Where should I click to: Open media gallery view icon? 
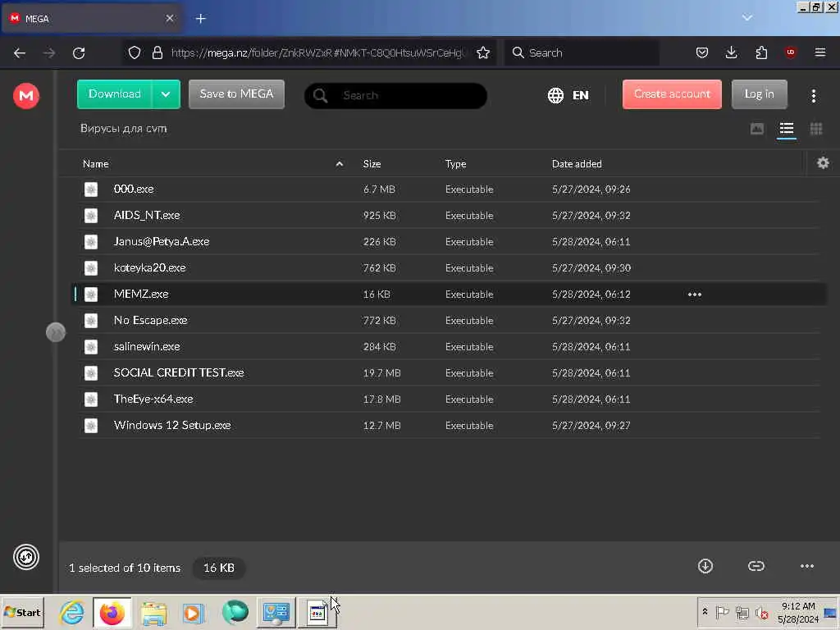pyautogui.click(x=757, y=129)
